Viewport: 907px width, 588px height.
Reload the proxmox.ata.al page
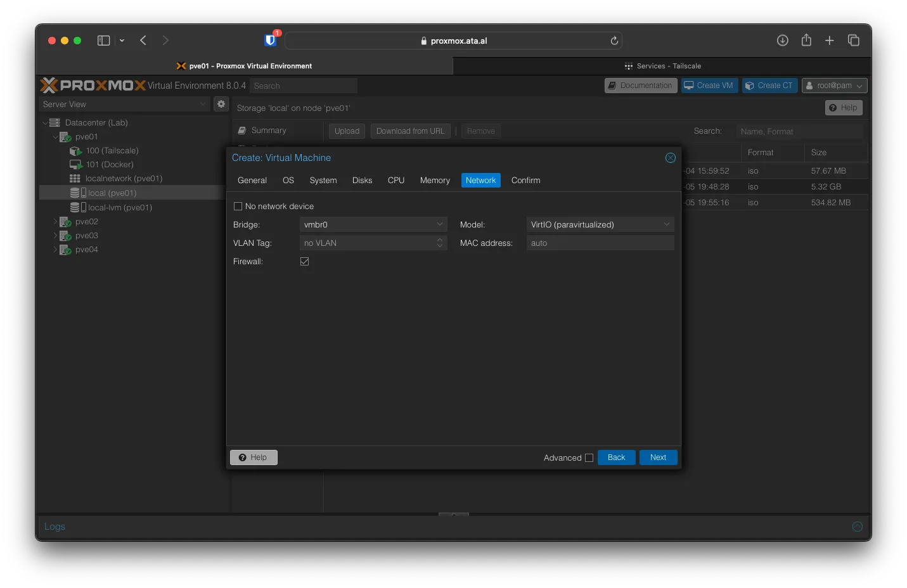click(614, 41)
